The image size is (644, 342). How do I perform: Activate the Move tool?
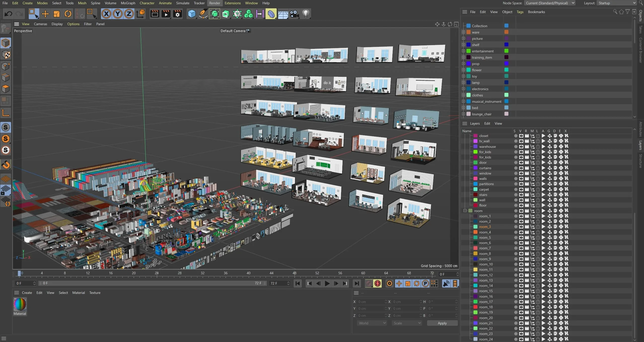pos(45,14)
